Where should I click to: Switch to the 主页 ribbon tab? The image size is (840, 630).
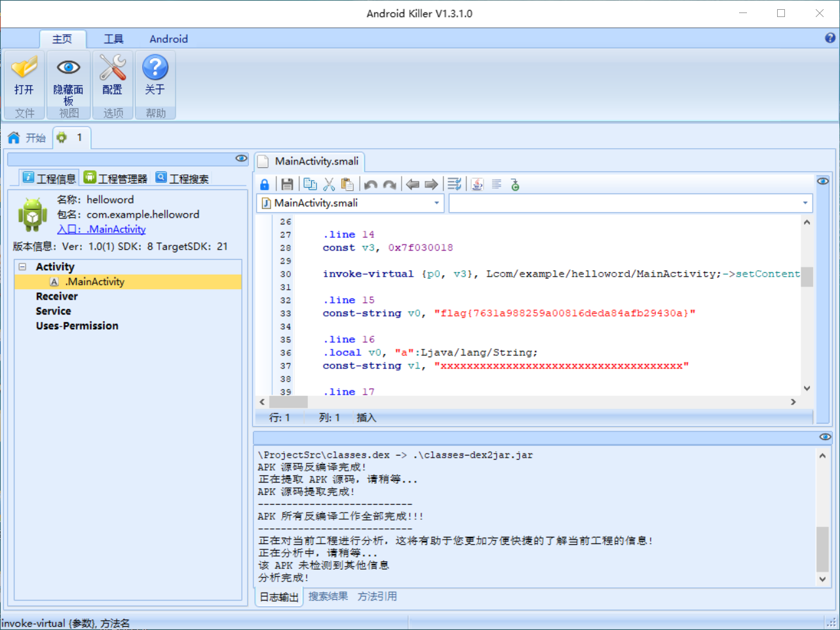pyautogui.click(x=62, y=39)
